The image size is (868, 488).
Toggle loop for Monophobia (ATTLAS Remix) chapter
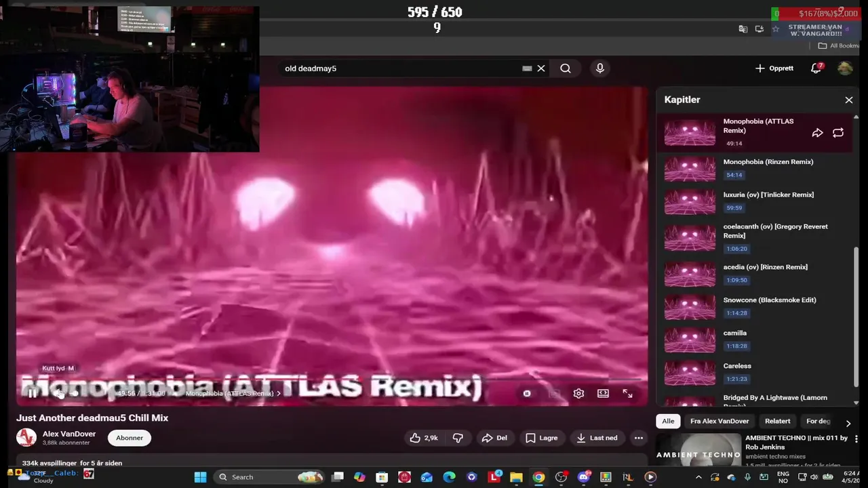click(x=838, y=133)
